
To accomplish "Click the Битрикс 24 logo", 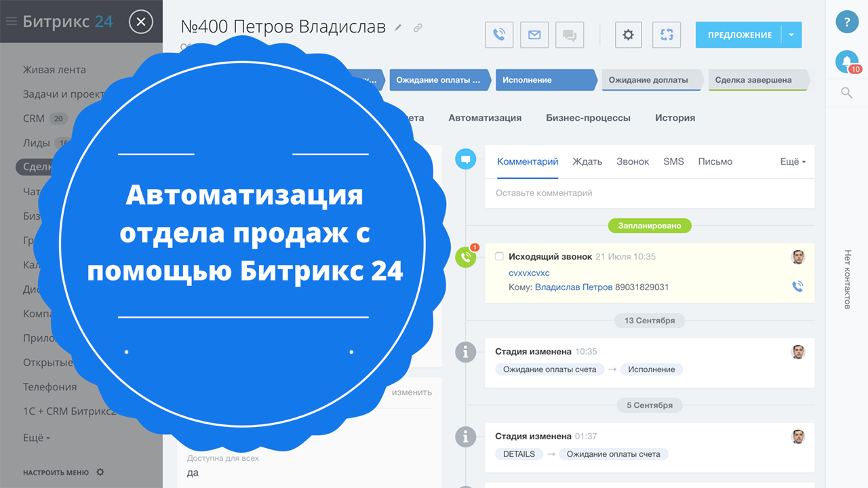I will [68, 21].
